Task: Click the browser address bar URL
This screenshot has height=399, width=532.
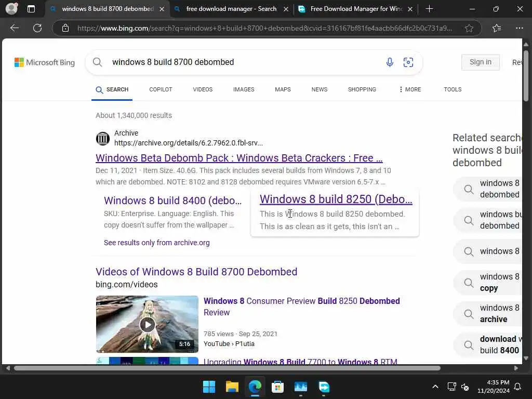Action: pyautogui.click(x=264, y=28)
